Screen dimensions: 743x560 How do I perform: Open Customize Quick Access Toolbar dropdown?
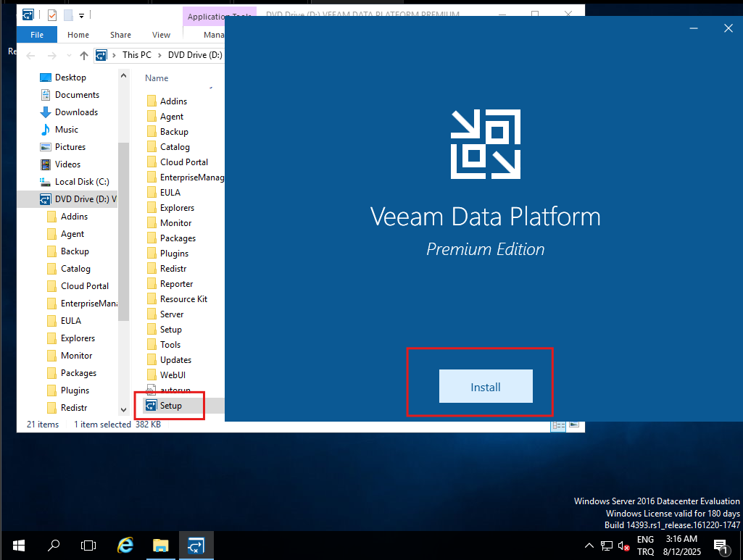tap(81, 16)
